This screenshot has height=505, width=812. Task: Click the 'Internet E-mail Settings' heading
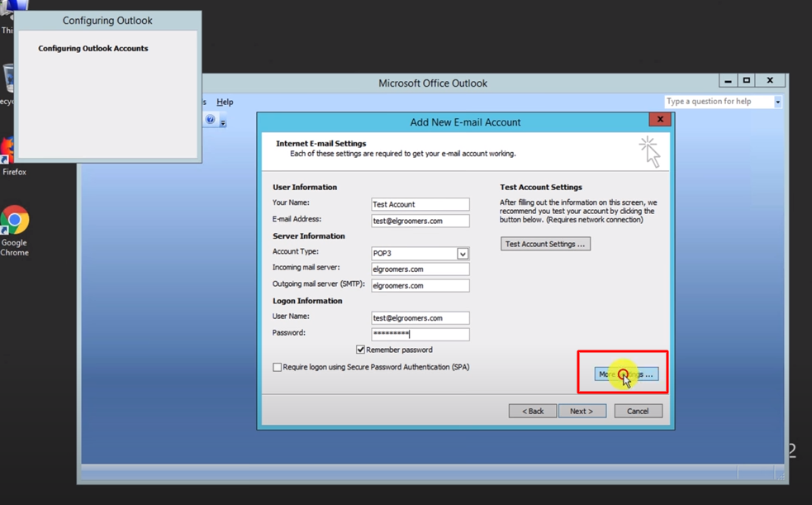click(x=321, y=144)
